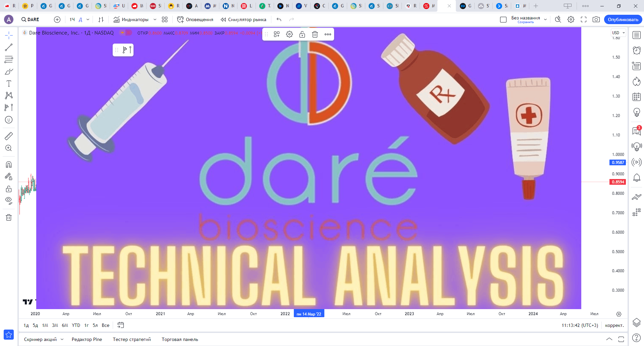Open the chat panel with notification badge

tap(637, 131)
